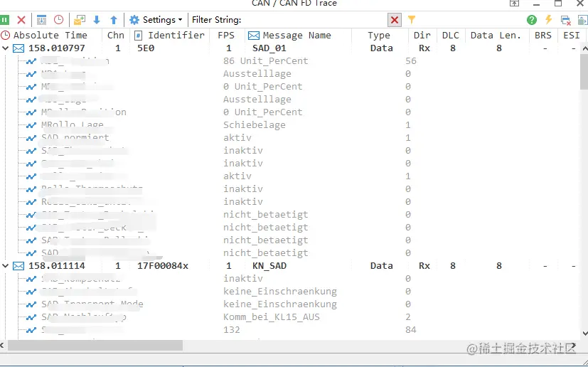
Task: Click the yellow lightning bolt icon
Action: [x=549, y=19]
